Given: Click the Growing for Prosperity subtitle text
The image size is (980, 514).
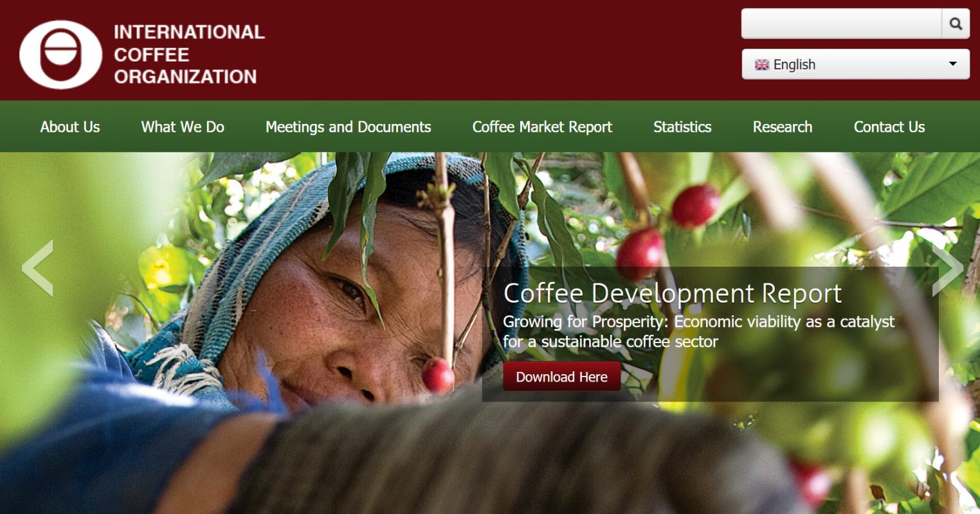Looking at the screenshot, I should pos(698,332).
